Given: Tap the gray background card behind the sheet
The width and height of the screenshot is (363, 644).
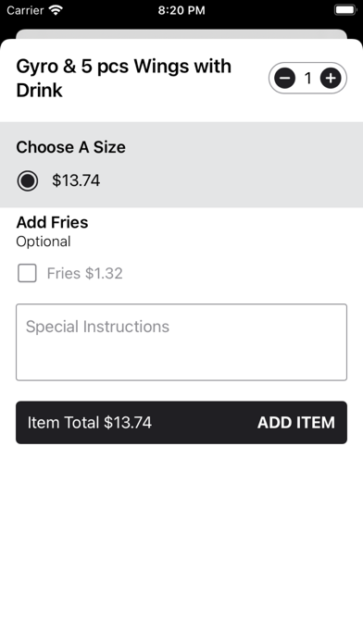Looking at the screenshot, I should tap(181, 33).
